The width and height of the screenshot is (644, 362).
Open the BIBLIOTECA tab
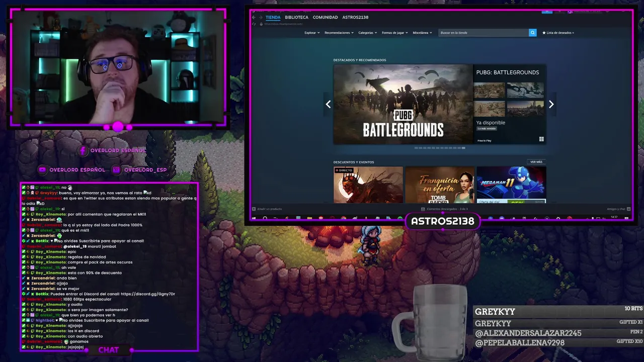click(296, 17)
